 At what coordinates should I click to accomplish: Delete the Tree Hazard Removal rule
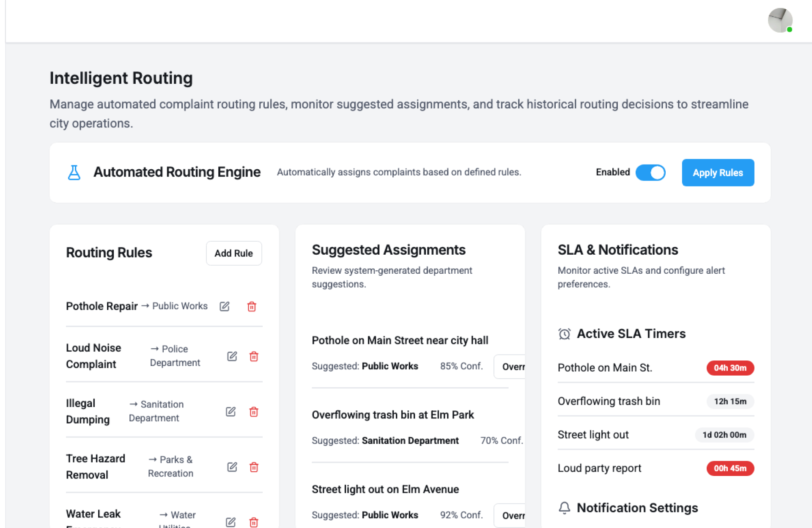[254, 467]
